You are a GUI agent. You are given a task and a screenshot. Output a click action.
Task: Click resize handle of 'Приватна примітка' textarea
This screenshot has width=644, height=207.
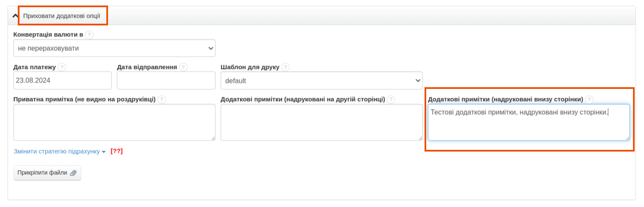[x=213, y=138]
